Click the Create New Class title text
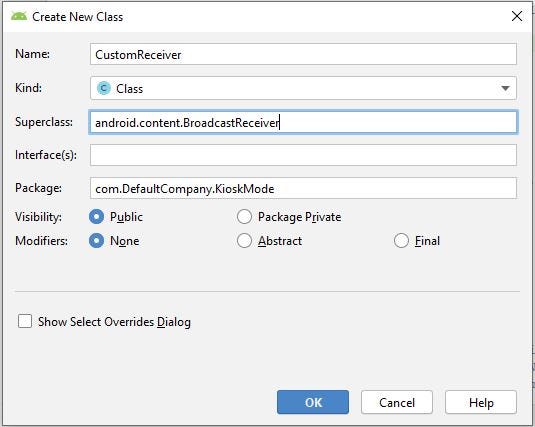The height and width of the screenshot is (427, 535). (x=77, y=17)
